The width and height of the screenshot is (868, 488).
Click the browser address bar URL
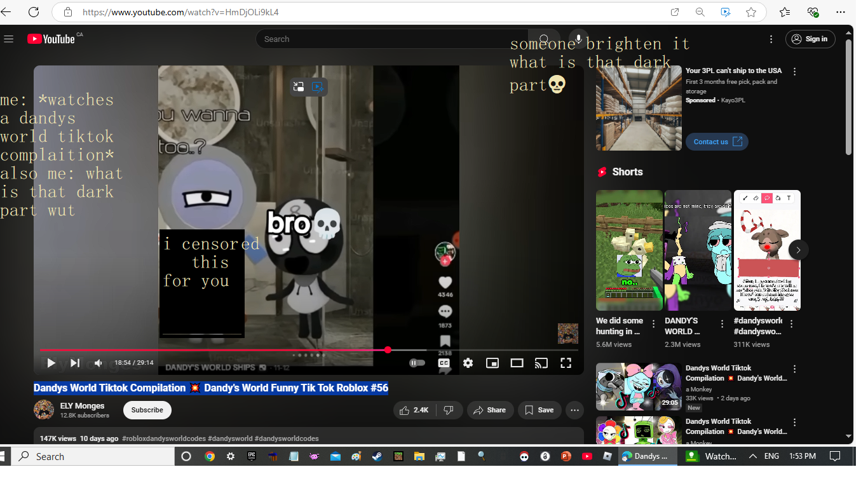180,12
